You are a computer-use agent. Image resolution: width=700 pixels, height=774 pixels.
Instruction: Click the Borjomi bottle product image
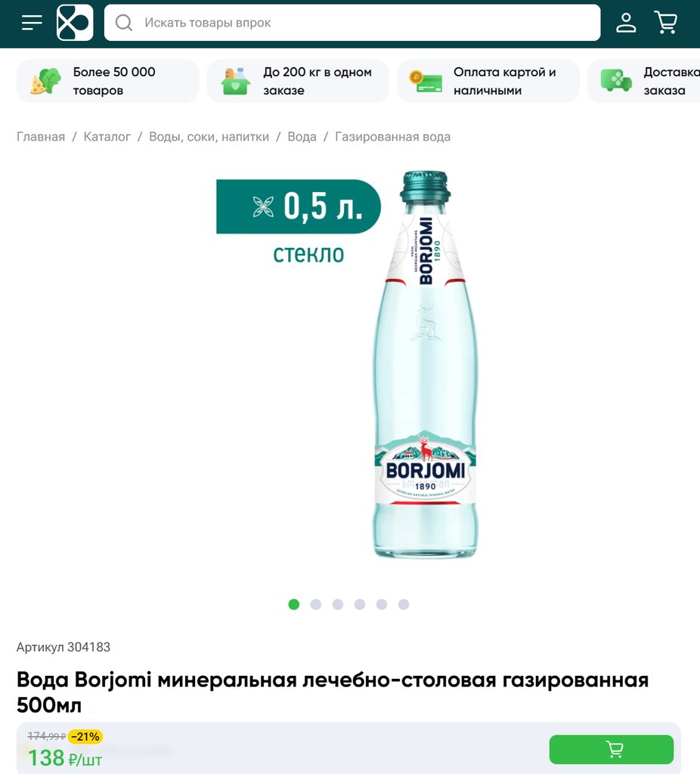pyautogui.click(x=425, y=364)
